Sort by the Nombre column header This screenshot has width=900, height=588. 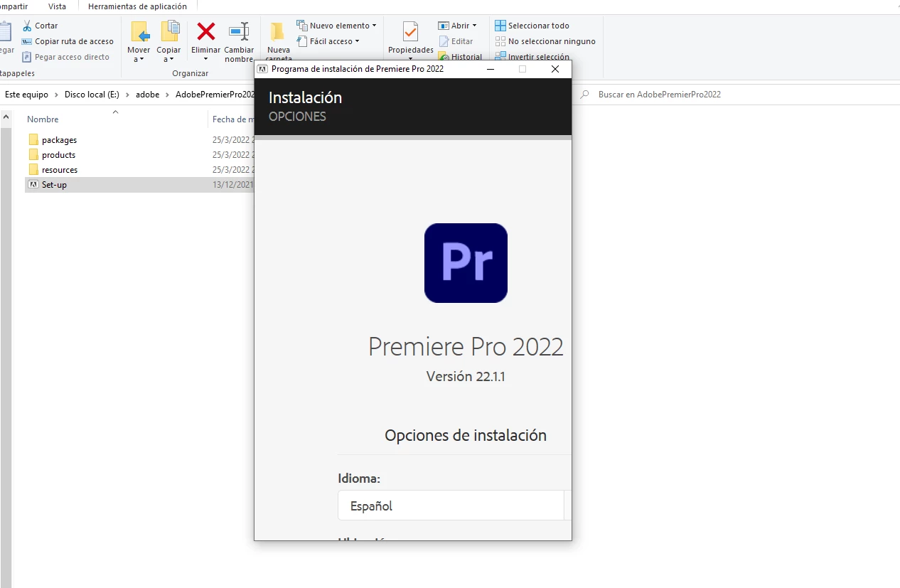pyautogui.click(x=43, y=119)
